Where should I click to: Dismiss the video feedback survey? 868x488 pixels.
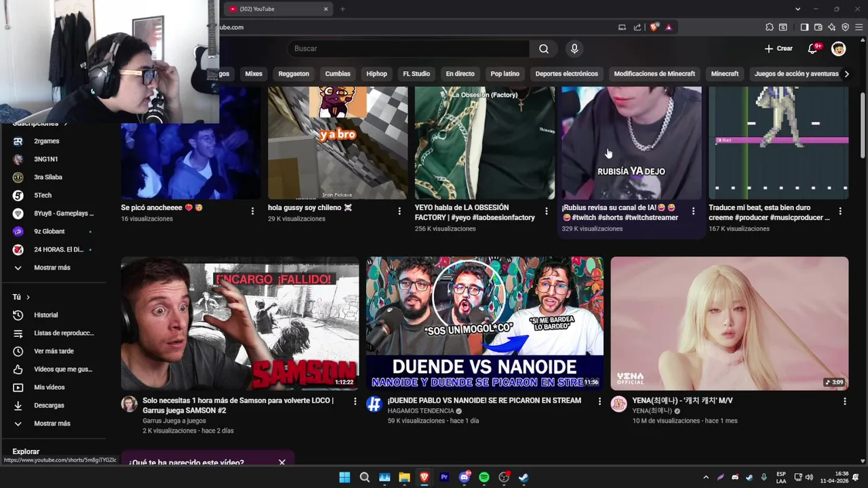[x=282, y=462]
